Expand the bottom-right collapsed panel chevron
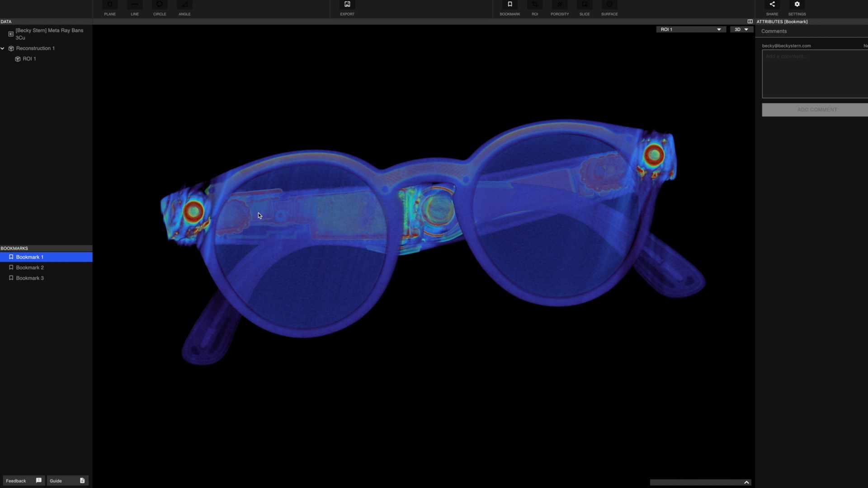This screenshot has width=868, height=488. [x=746, y=482]
